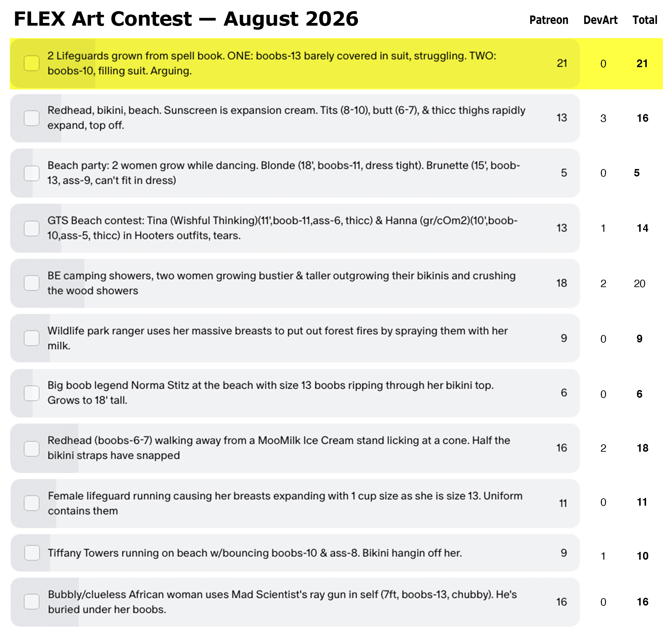Viewport: 671px width, 644px height.
Task: Click the Patreon column header
Action: (x=549, y=20)
